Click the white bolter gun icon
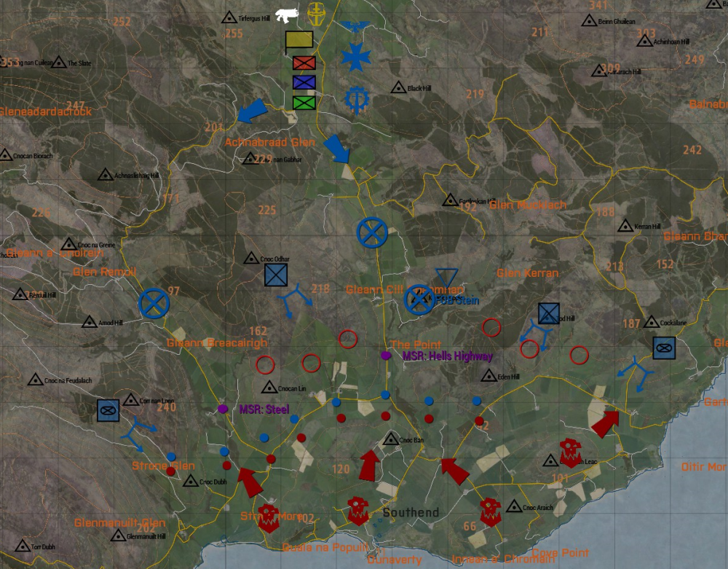This screenshot has height=569, width=728. pos(288,15)
